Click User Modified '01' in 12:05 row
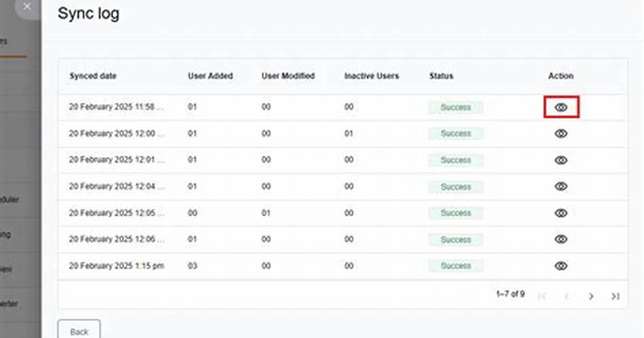The image size is (644, 338). [x=266, y=213]
